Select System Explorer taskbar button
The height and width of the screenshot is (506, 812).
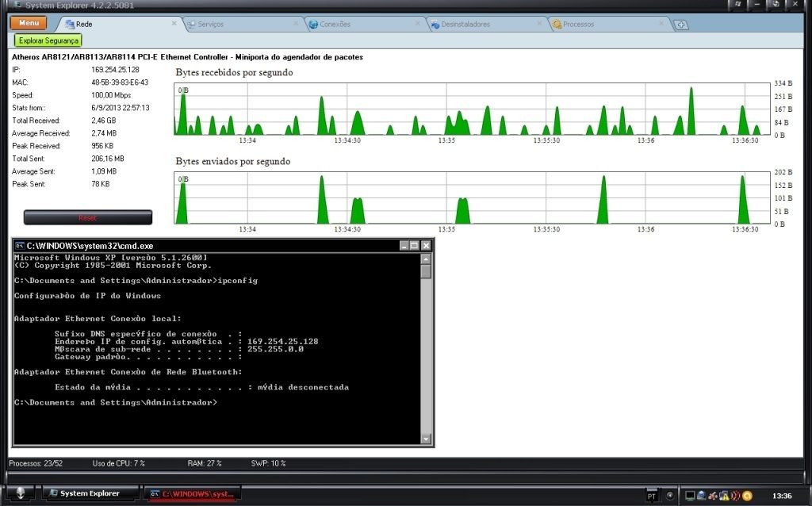point(90,493)
